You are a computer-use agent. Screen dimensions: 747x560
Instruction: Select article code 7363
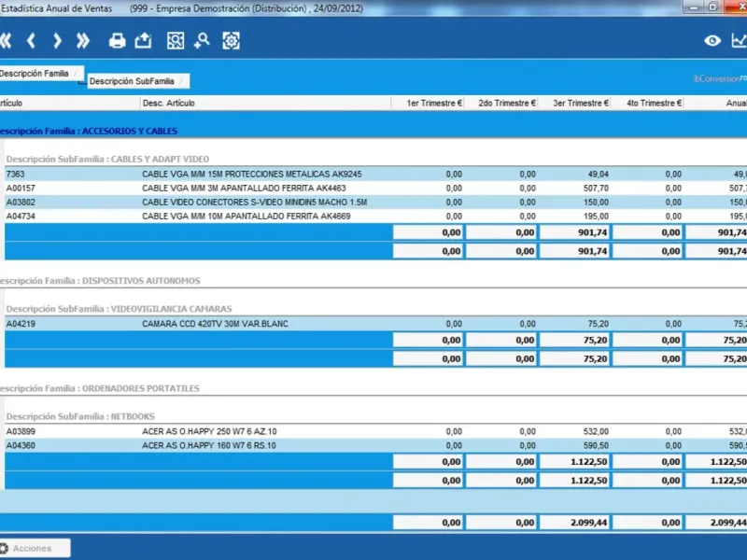[x=15, y=175]
